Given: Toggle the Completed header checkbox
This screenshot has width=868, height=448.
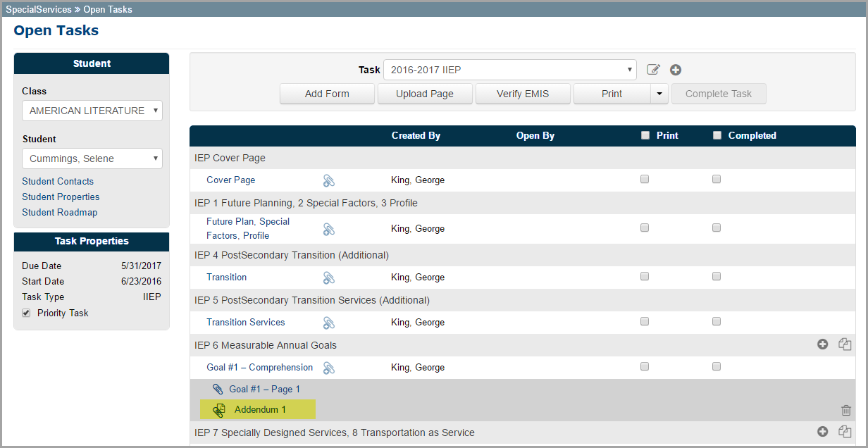Looking at the screenshot, I should (717, 135).
